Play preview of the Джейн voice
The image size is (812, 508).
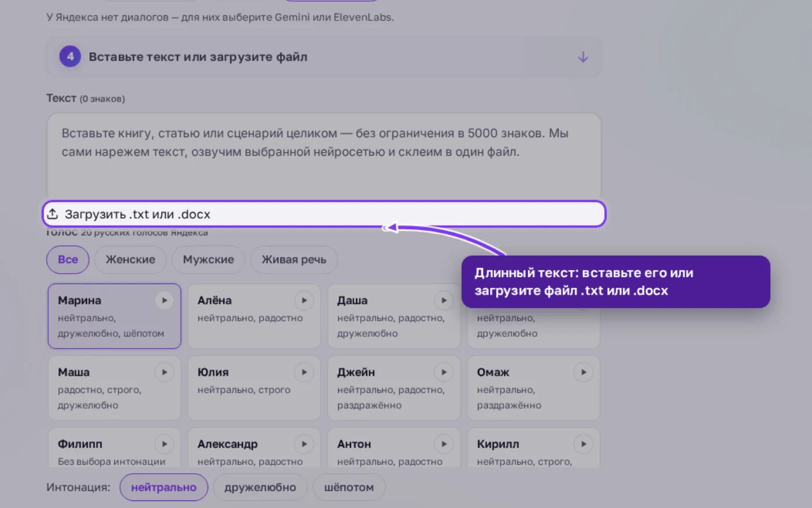pos(444,372)
